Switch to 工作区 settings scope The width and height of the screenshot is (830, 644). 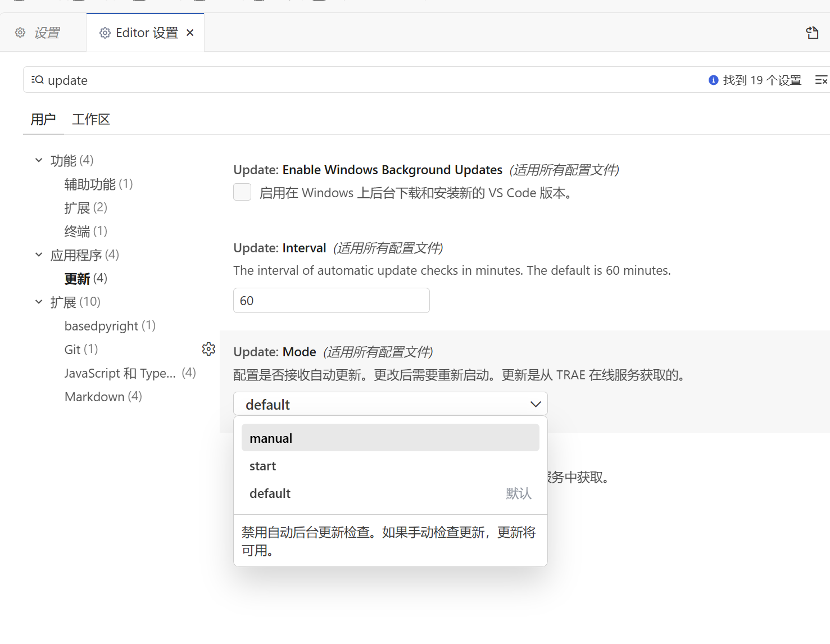click(91, 119)
